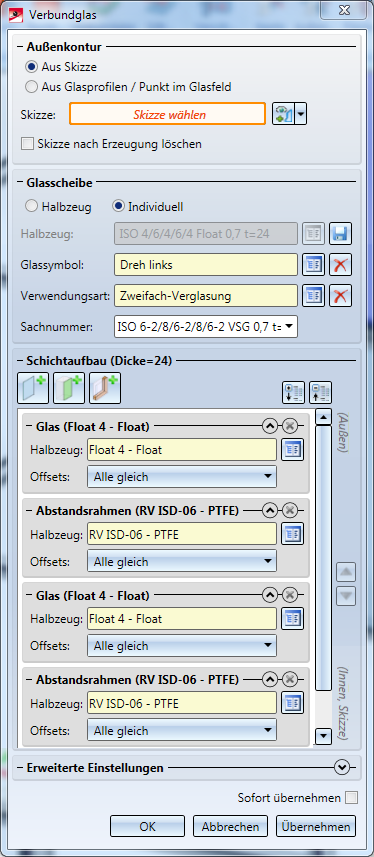Click the sketch selection icon next to Skizze wählen
374x857 pixels.
point(284,115)
